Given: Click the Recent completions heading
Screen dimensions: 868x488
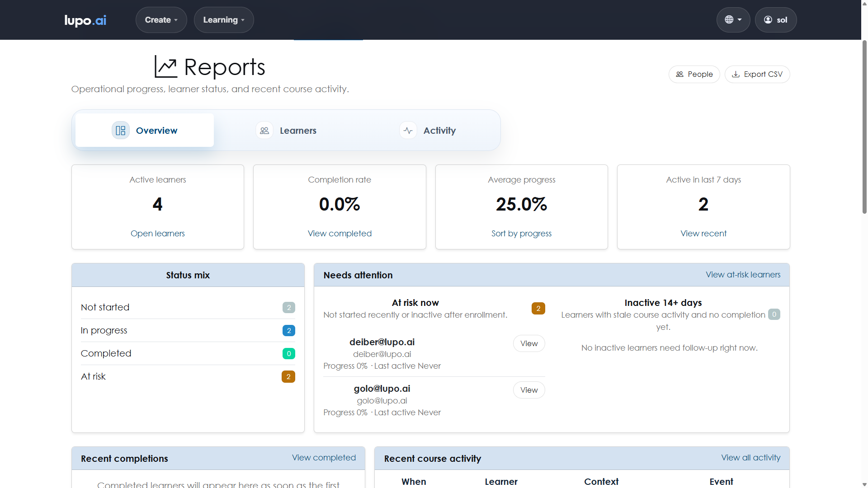Looking at the screenshot, I should pos(124,459).
